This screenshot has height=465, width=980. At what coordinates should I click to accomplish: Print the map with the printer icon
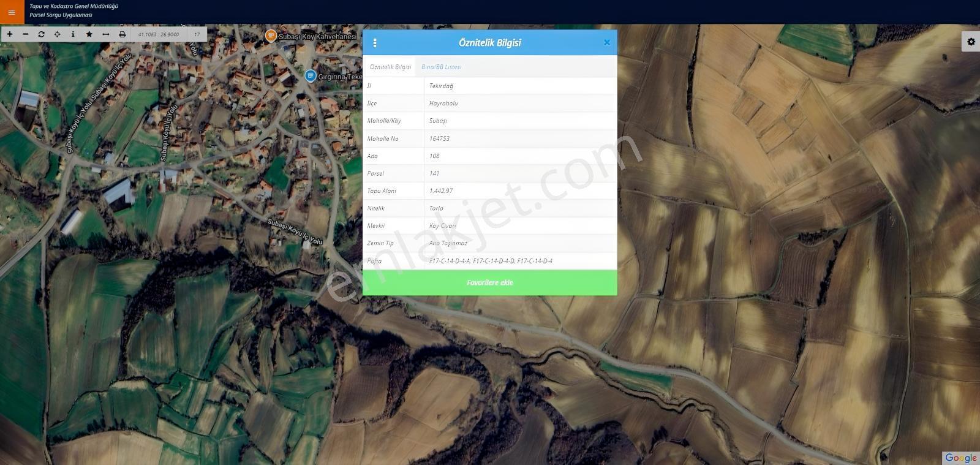[x=122, y=34]
